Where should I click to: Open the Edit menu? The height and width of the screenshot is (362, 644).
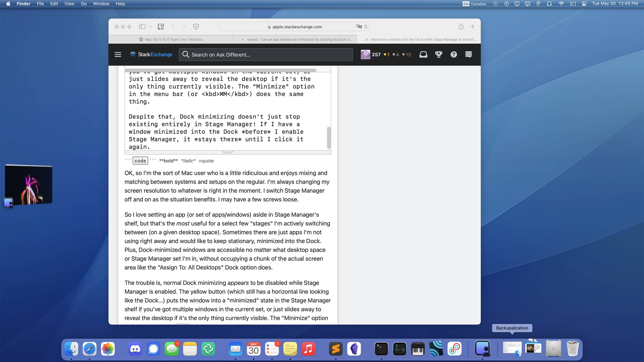54,4
